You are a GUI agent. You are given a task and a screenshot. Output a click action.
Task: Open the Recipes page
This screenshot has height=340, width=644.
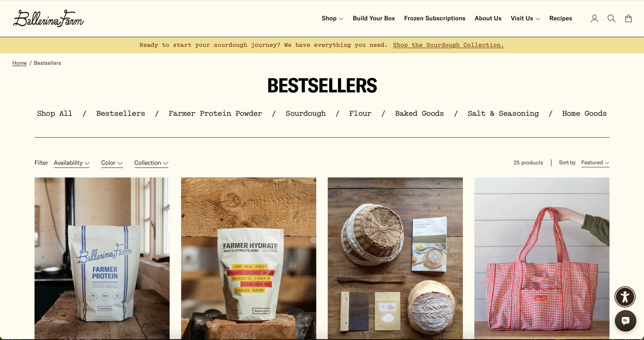point(561,18)
